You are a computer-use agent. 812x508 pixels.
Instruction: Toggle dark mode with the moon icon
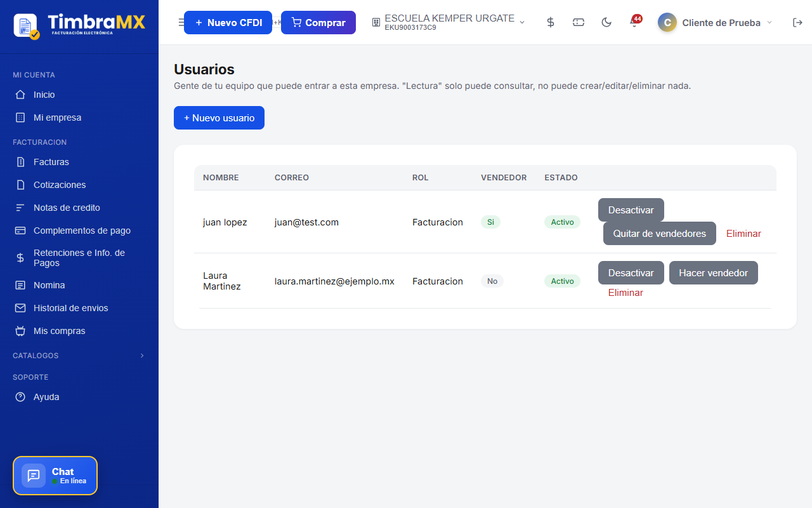606,22
